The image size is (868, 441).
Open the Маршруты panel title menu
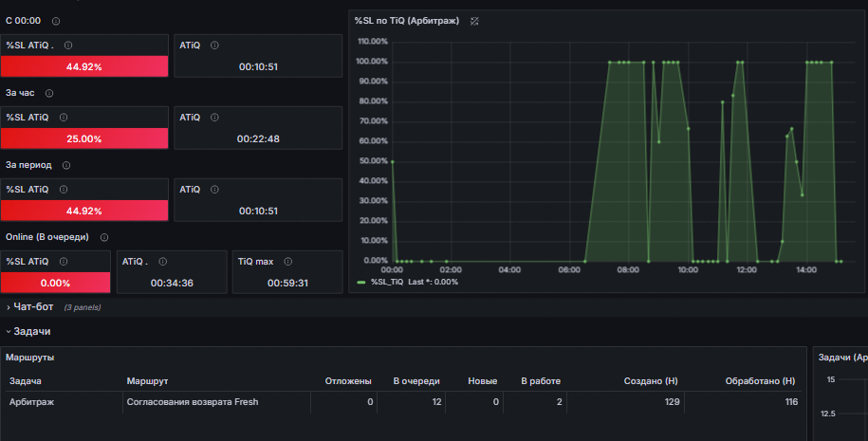[x=30, y=358]
